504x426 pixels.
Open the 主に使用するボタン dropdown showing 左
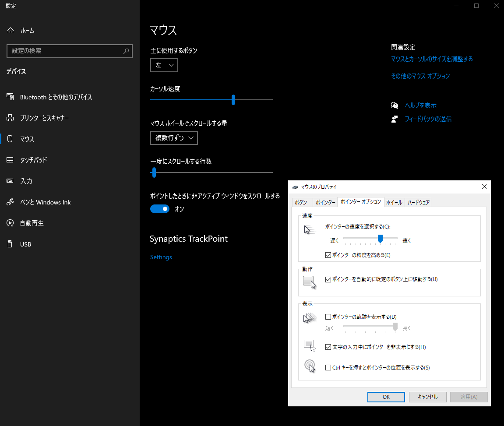click(164, 65)
